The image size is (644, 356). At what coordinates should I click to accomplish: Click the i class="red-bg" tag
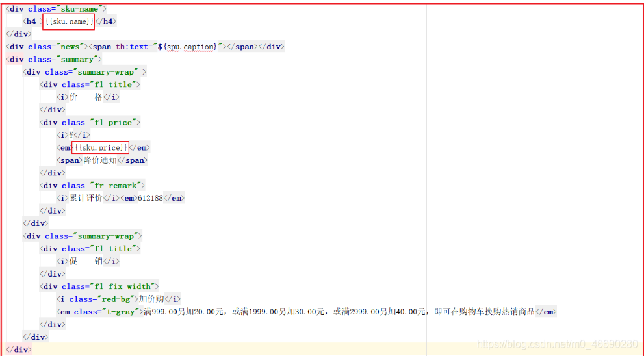[97, 299]
